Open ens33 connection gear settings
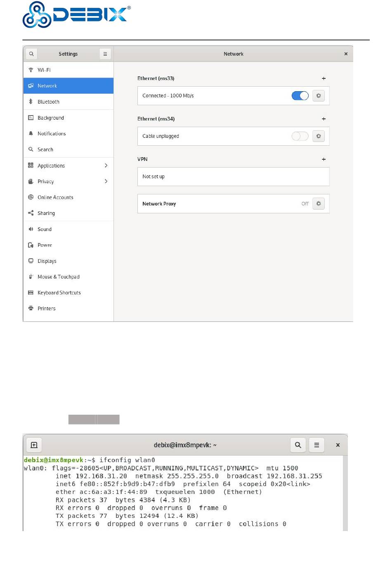The image size is (392, 581). pyautogui.click(x=319, y=96)
